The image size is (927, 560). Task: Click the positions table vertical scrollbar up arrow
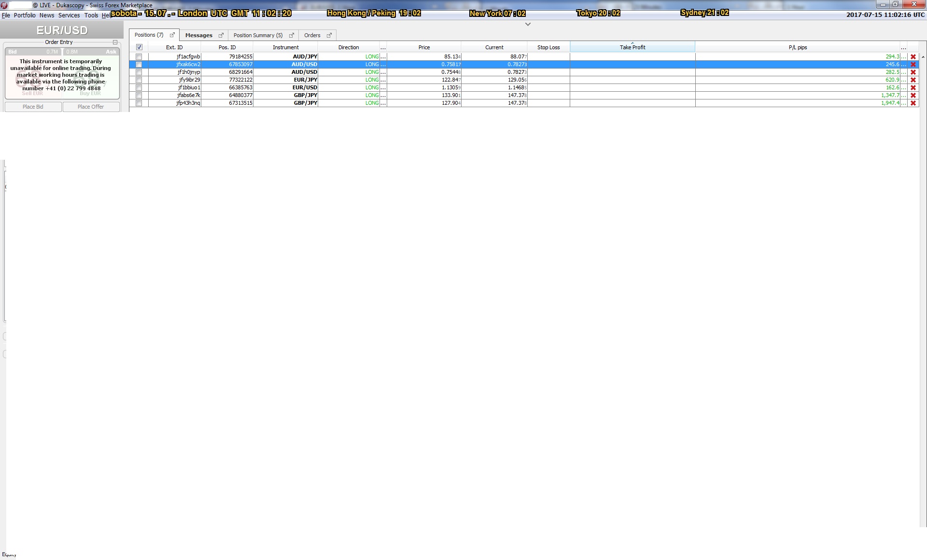pyautogui.click(x=923, y=57)
